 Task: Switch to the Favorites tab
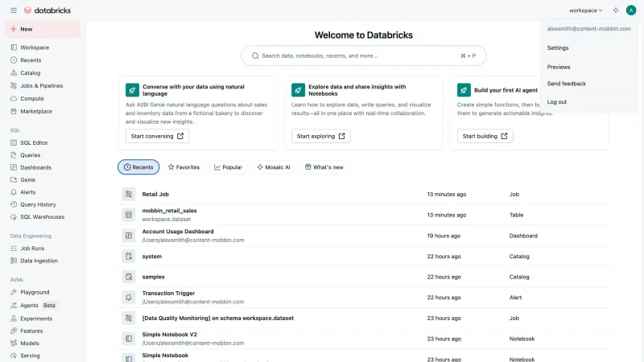click(x=184, y=167)
